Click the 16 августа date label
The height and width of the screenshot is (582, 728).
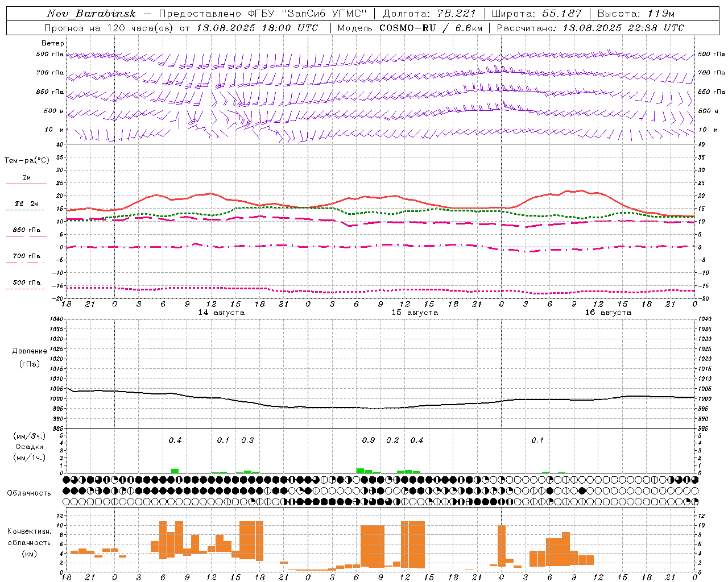click(608, 313)
